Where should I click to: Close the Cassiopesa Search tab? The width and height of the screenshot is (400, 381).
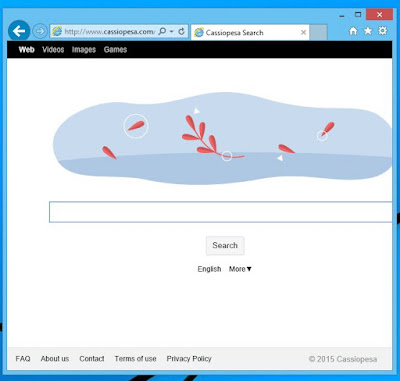tap(303, 33)
